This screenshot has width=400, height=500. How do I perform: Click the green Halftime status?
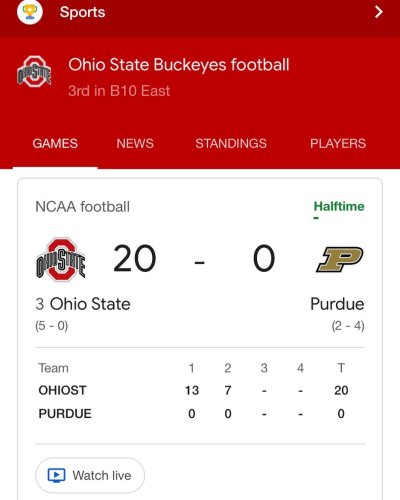tap(339, 206)
